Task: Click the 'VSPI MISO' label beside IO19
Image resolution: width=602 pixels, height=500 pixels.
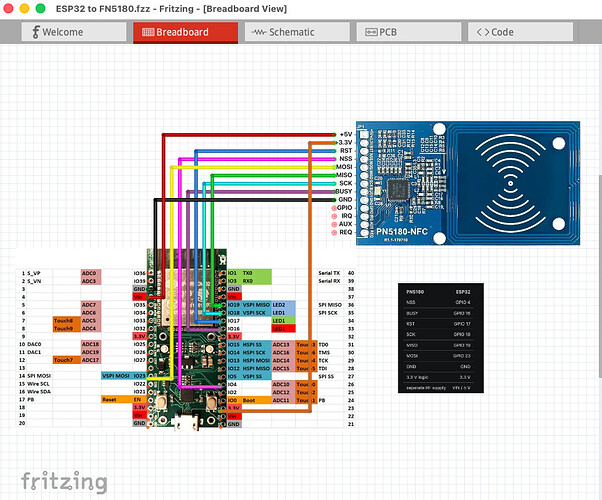Action: point(256,305)
